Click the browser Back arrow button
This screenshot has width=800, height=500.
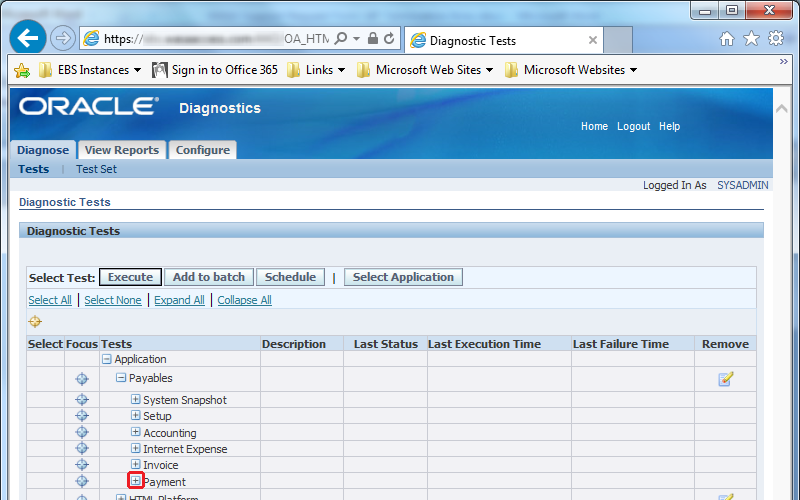point(28,37)
